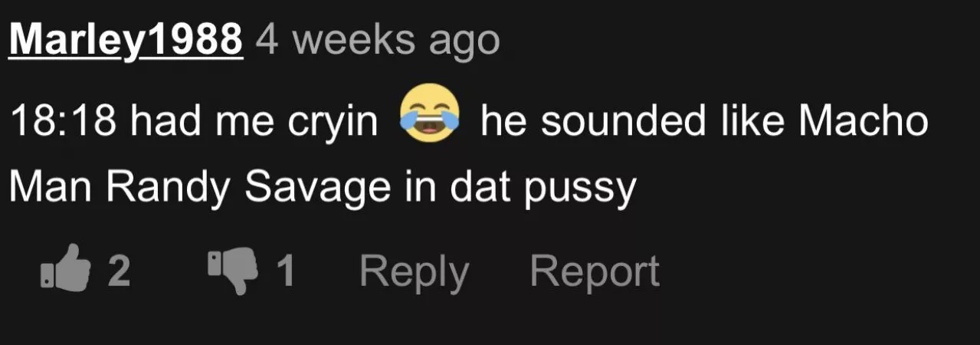The width and height of the screenshot is (980, 345).
Task: Dislike the comment with thumbs down icon
Action: point(235,269)
